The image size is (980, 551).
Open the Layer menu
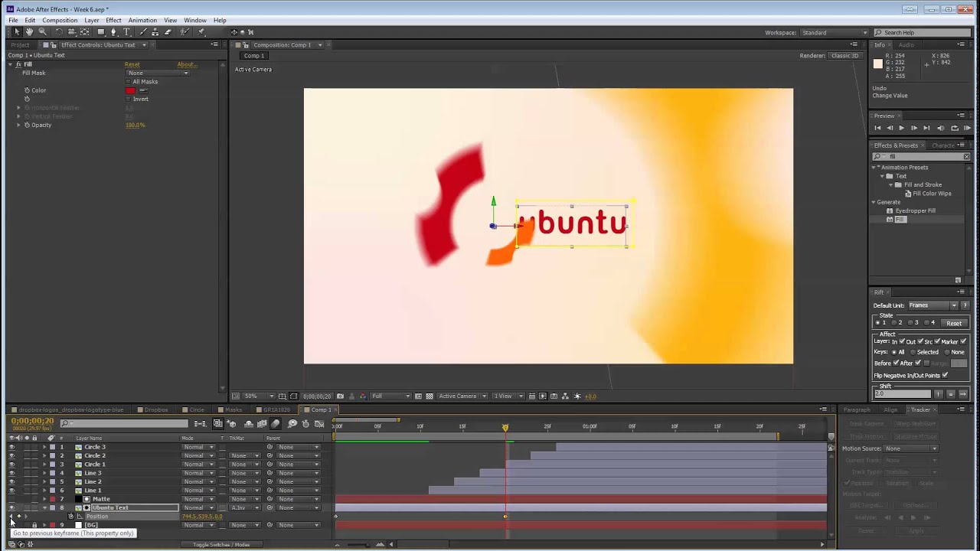coord(91,20)
